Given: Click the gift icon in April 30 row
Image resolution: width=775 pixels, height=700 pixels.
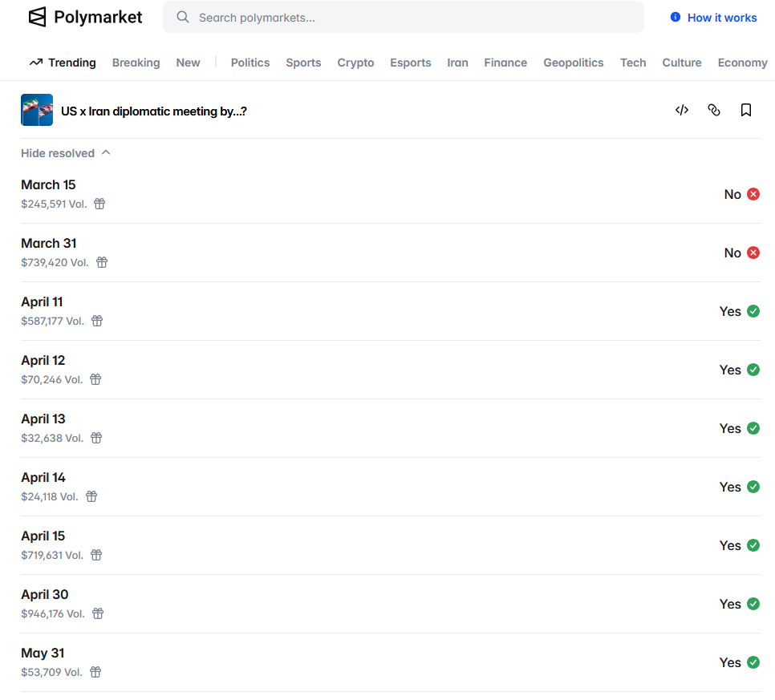Looking at the screenshot, I should pos(98,613).
